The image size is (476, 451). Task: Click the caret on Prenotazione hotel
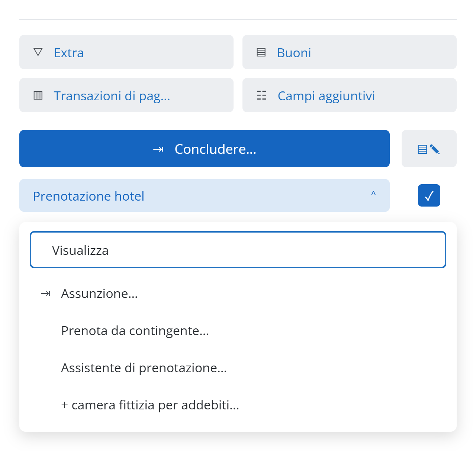point(373,194)
